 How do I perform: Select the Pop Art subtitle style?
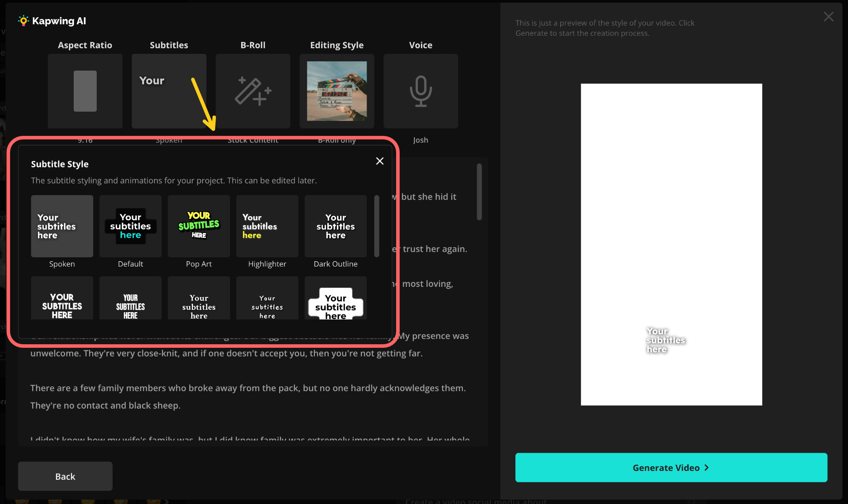pos(199,226)
